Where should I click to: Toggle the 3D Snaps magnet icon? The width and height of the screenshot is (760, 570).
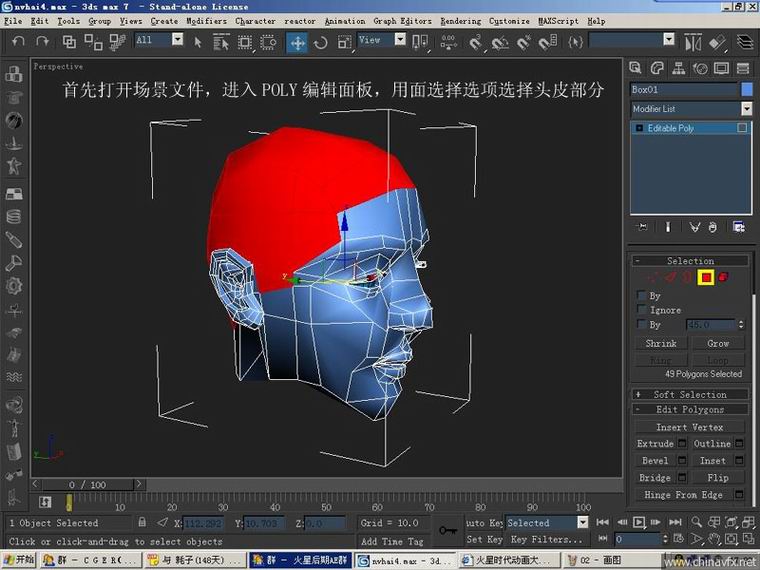[475, 43]
